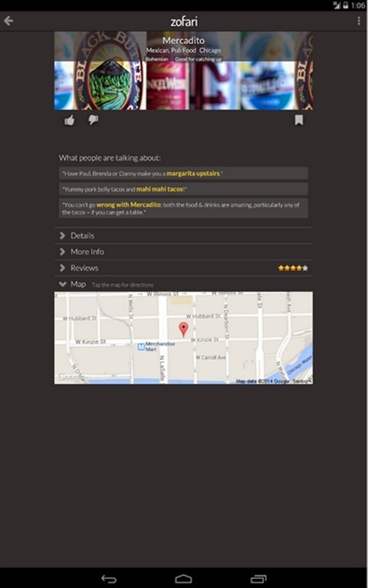Expand the Details section

click(183, 235)
